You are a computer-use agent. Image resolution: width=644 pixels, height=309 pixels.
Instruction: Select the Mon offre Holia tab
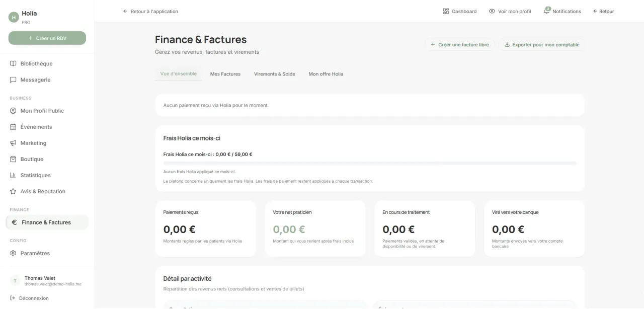[x=326, y=74]
